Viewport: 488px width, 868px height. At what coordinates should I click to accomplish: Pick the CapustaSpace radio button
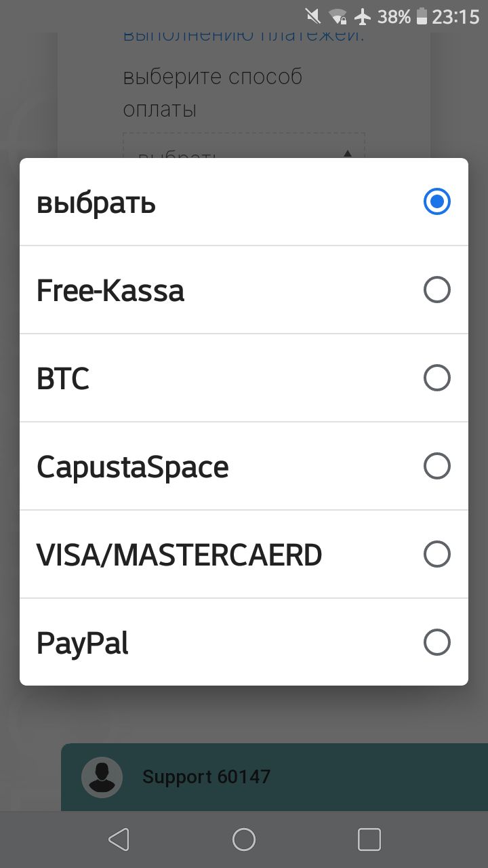(436, 466)
